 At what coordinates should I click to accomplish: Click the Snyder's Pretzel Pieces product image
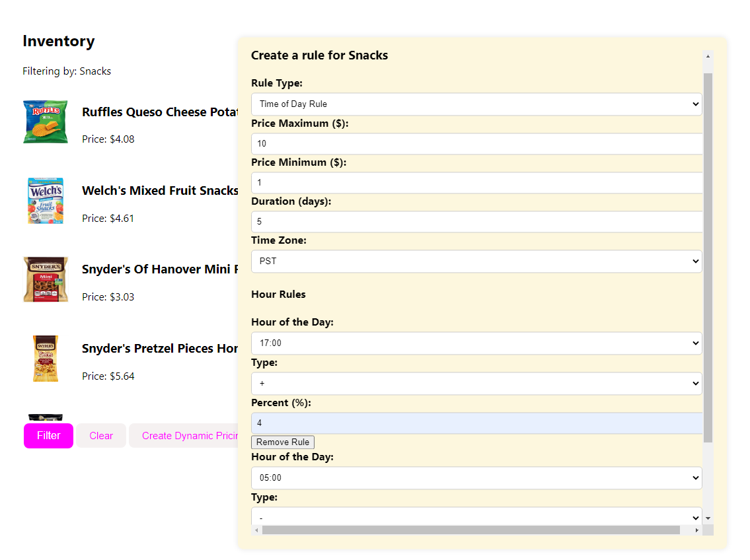(x=46, y=359)
